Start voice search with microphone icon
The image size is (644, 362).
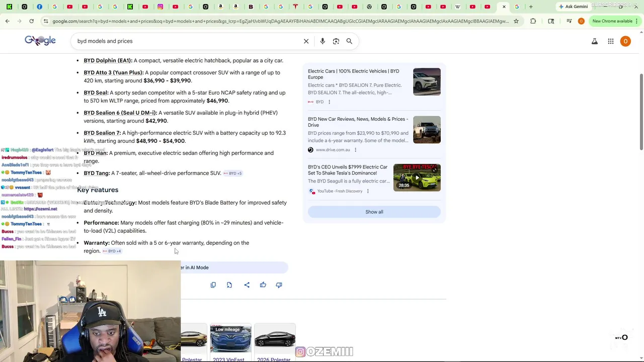point(323,41)
